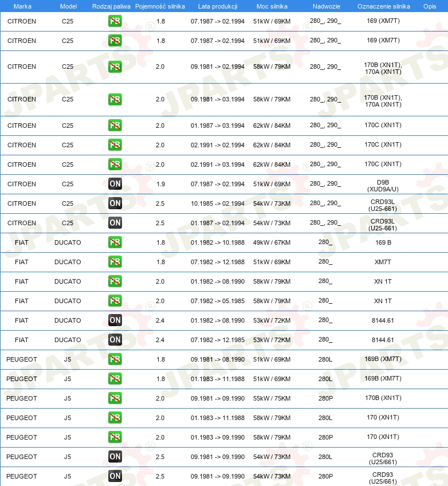Click the Moc silnika column header

(x=272, y=6)
